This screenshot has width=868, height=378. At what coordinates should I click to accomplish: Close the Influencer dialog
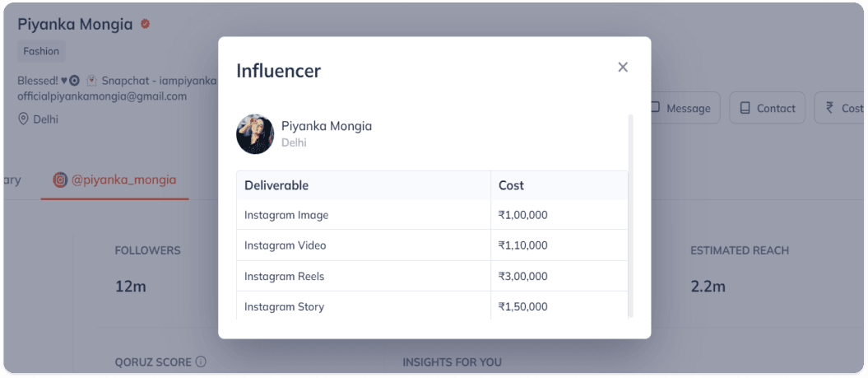click(623, 67)
